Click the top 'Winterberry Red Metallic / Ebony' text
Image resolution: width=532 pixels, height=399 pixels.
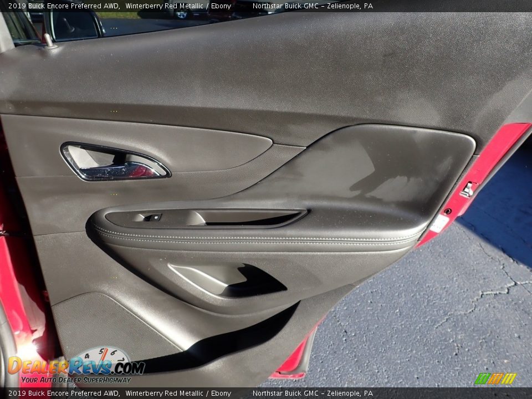tap(178, 6)
